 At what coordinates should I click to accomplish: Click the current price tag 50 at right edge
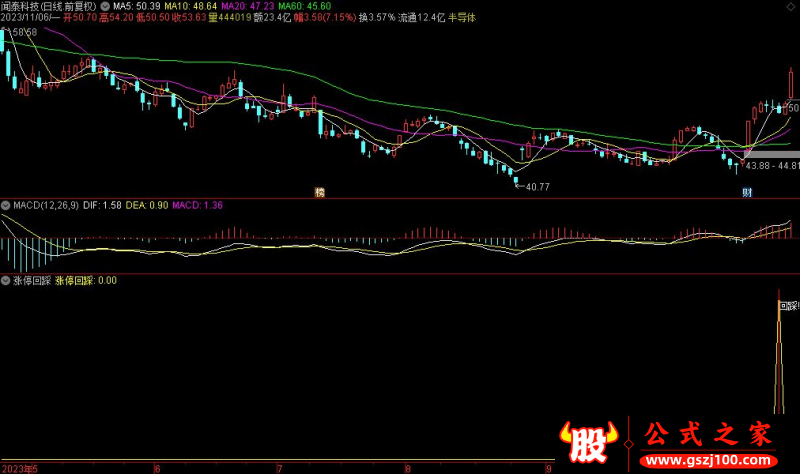click(x=793, y=108)
